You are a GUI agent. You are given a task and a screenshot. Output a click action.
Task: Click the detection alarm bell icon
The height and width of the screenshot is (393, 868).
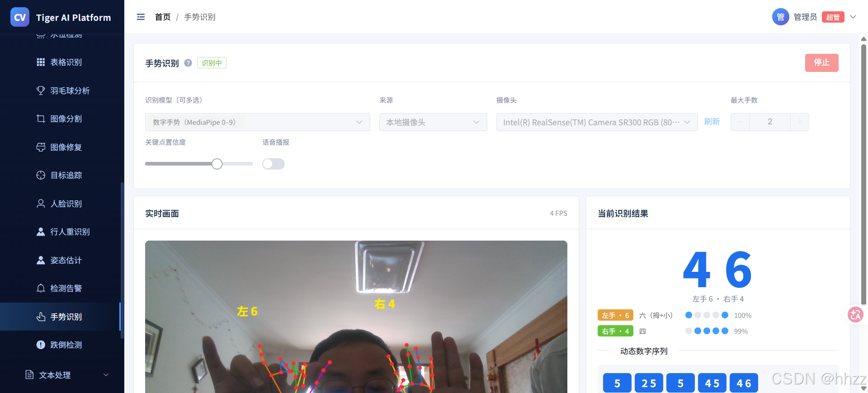41,288
